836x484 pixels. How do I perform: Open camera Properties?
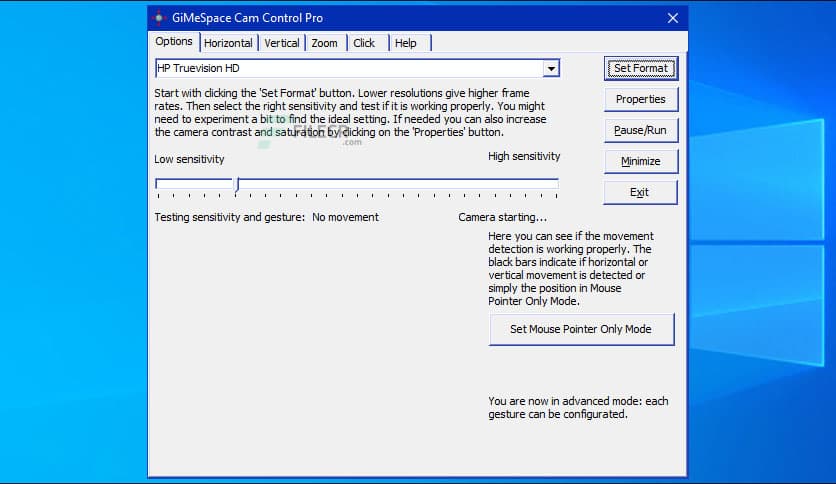pos(641,99)
